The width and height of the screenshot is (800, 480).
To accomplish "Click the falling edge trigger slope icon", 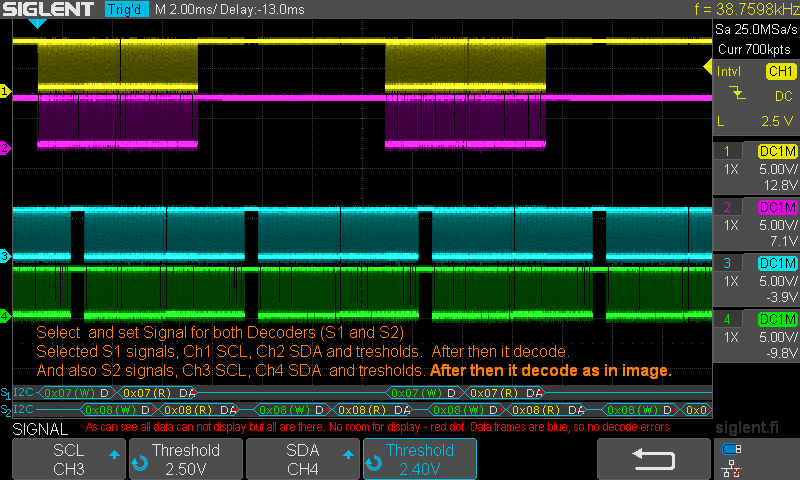I will tap(737, 94).
